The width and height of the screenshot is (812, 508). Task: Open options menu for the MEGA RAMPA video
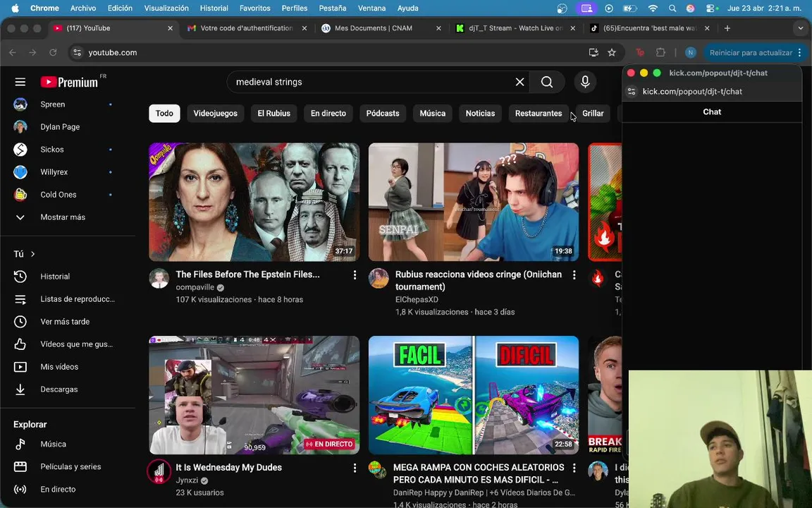(x=574, y=468)
